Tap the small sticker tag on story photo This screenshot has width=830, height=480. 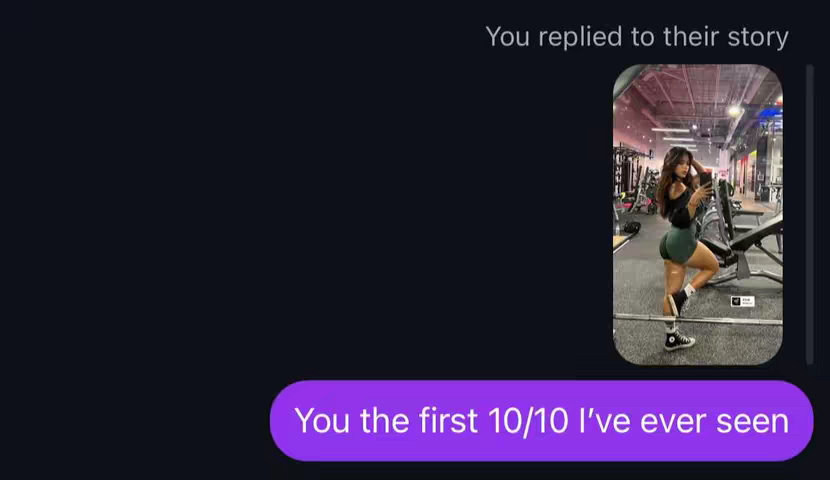[742, 300]
